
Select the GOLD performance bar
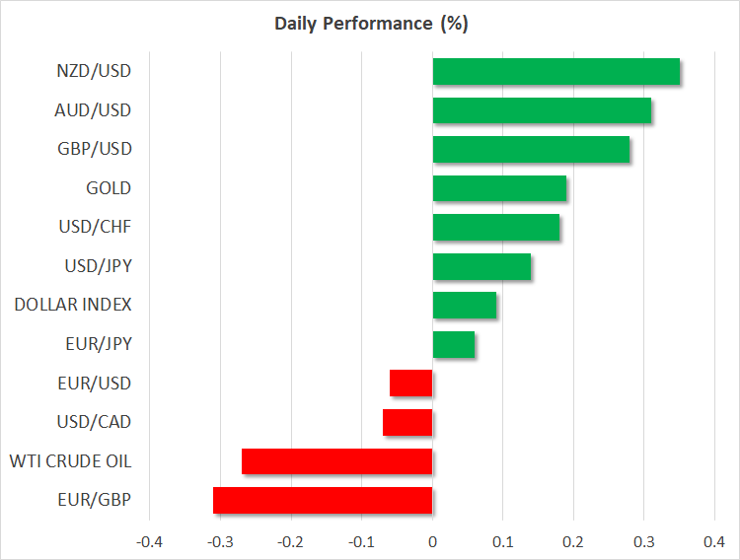coord(499,188)
